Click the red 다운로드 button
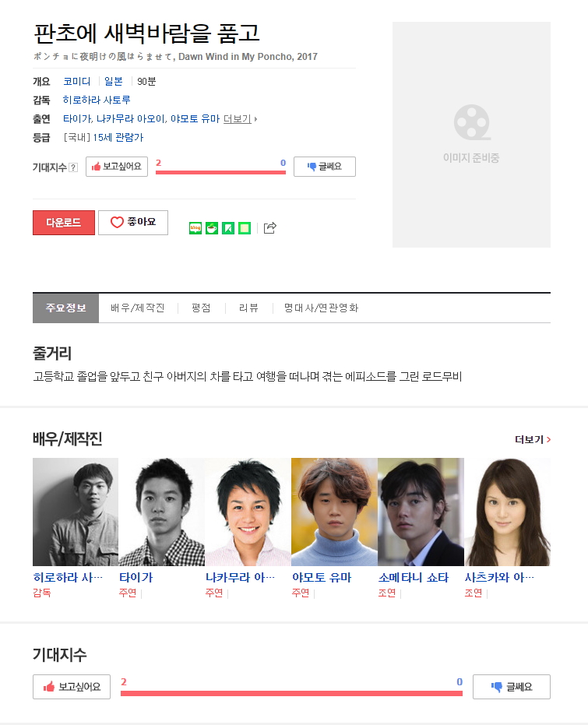Image resolution: width=588 pixels, height=725 pixels. pos(64,223)
